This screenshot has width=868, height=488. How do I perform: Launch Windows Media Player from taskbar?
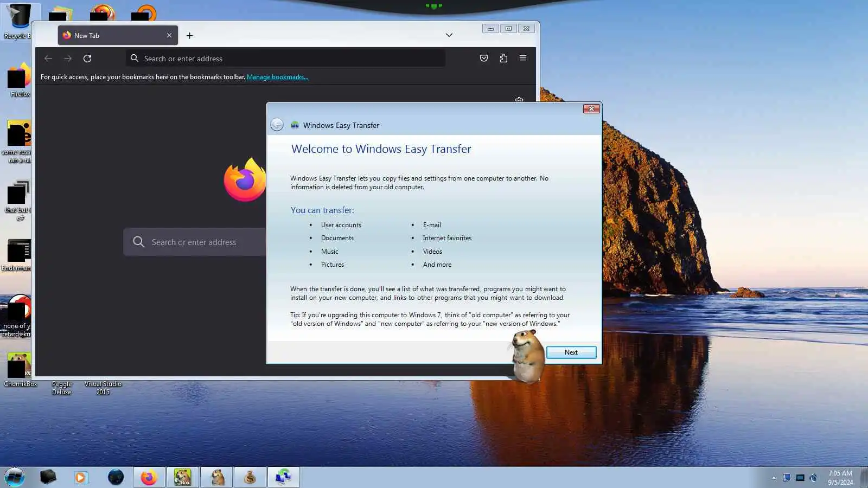pos(81,477)
